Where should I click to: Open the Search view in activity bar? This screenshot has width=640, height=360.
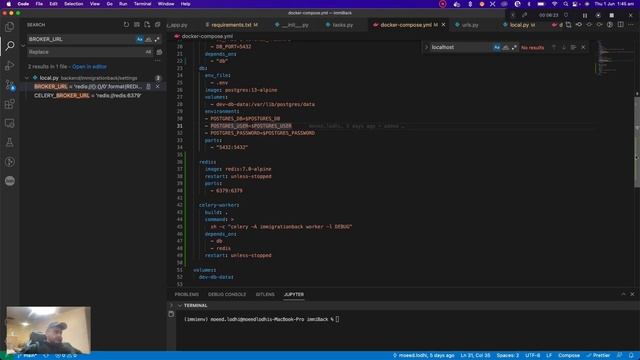[9, 46]
